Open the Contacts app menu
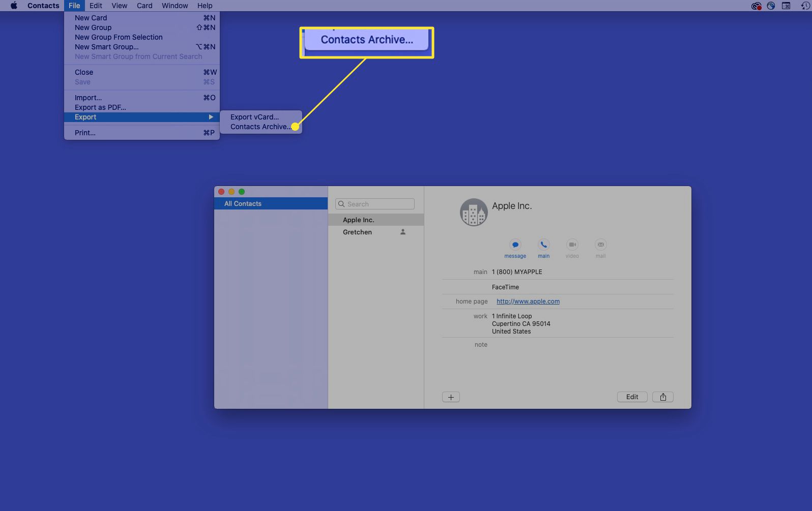812x511 pixels. coord(43,6)
